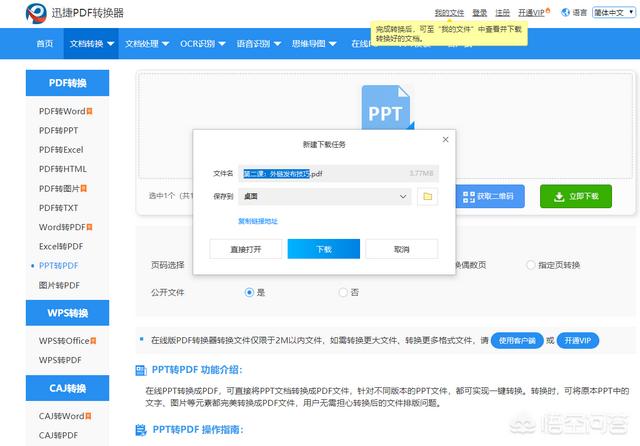Click the hot badge beside WPS转Office
This screenshot has width=640, height=446.
coord(93,341)
